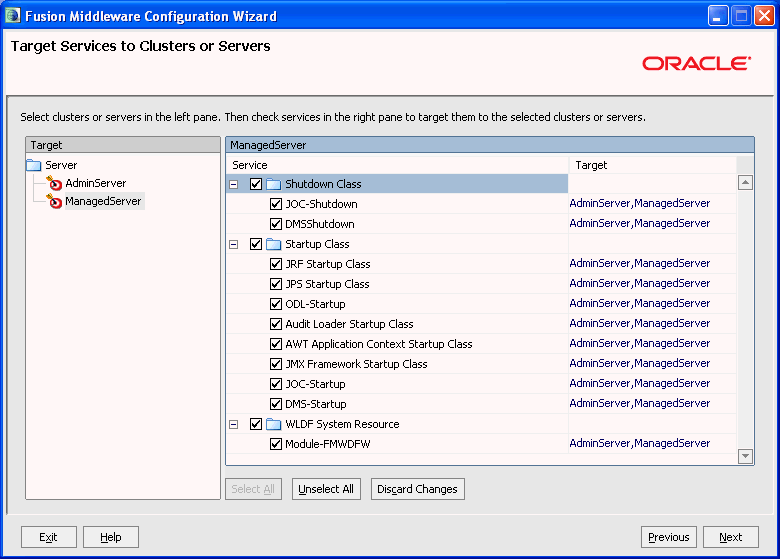This screenshot has height=559, width=780.
Task: Uncheck WLDF System Resource checkbox
Action: coord(256,424)
